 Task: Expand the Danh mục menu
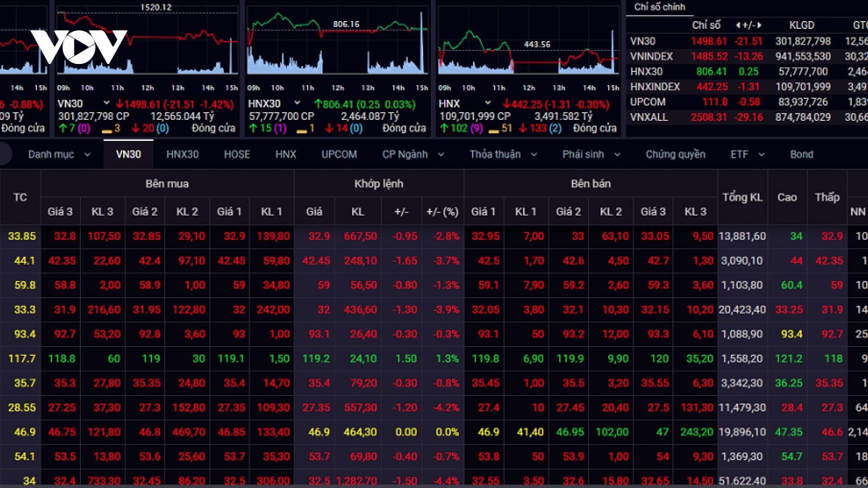pos(87,155)
